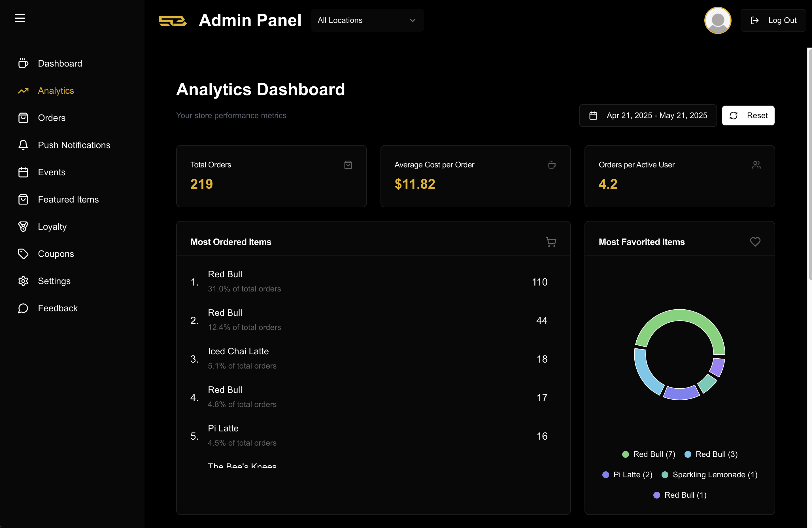Toggle the Red Bull (7) legend entry
This screenshot has width=812, height=528.
tap(649, 454)
